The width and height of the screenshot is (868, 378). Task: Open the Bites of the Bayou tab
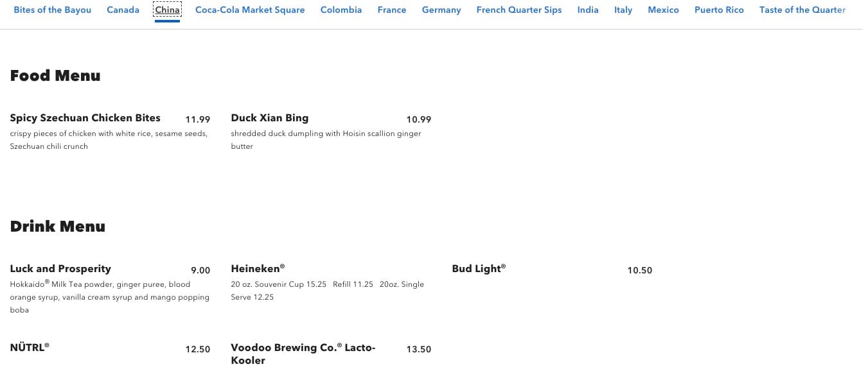coord(52,10)
